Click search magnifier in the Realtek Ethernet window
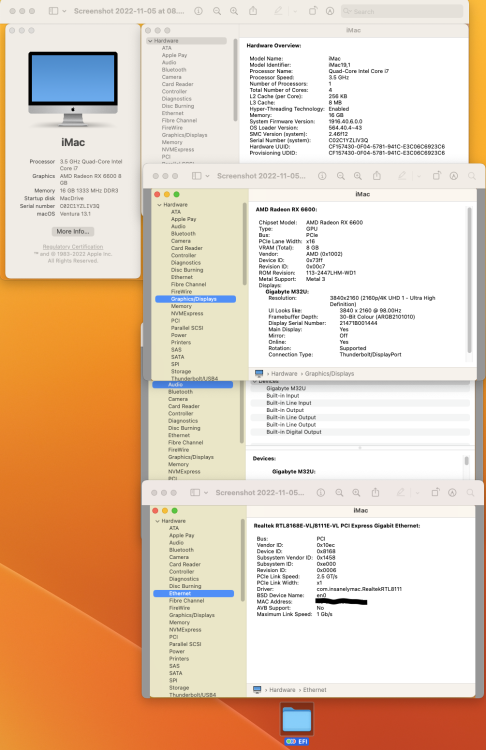This screenshot has height=750, width=486. [470, 493]
